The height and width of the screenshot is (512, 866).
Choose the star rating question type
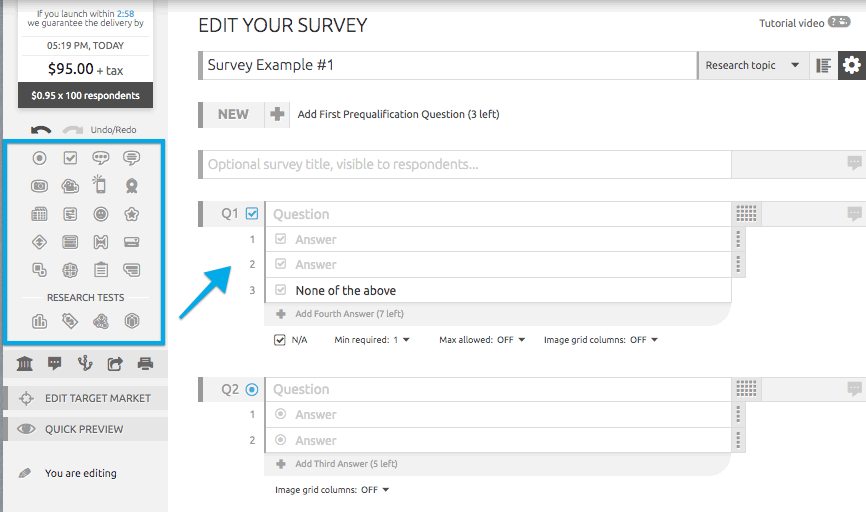[131, 214]
